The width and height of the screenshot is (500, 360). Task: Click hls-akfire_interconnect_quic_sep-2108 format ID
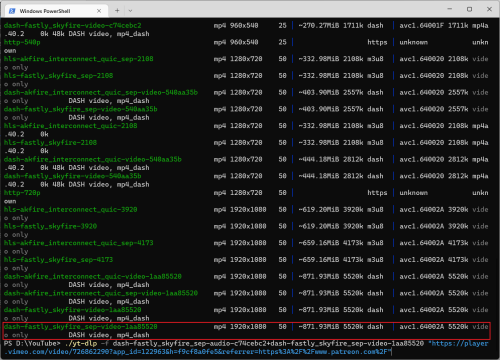click(x=79, y=59)
